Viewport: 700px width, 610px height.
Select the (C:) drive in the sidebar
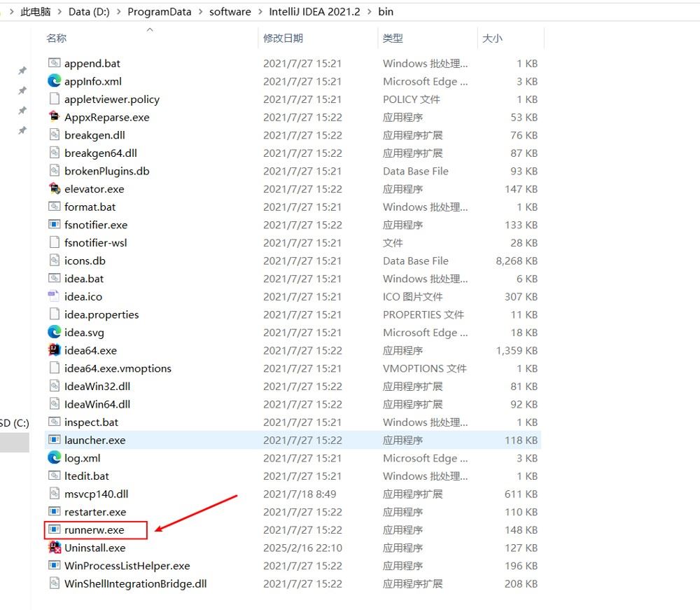pyautogui.click(x=14, y=422)
